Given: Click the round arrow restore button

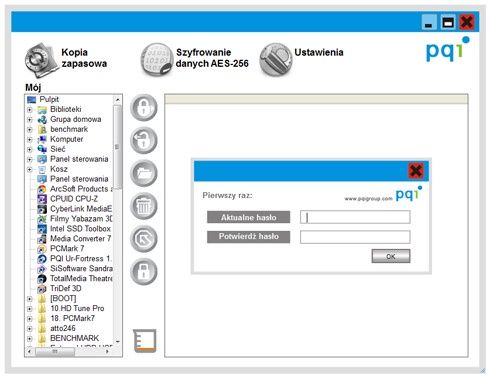Looking at the screenshot, I should tap(144, 238).
